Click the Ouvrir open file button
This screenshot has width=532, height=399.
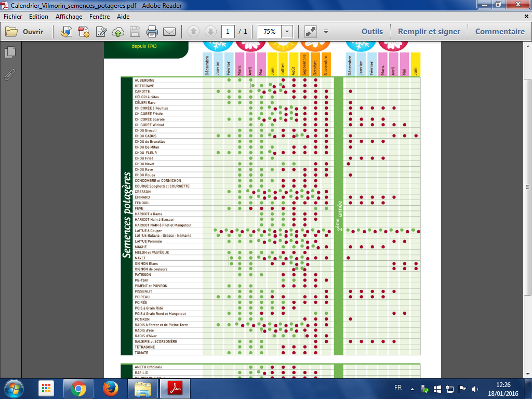tap(25, 32)
